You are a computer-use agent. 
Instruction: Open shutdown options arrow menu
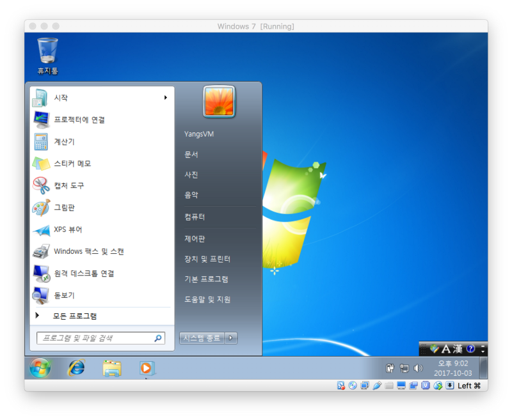pos(231,338)
